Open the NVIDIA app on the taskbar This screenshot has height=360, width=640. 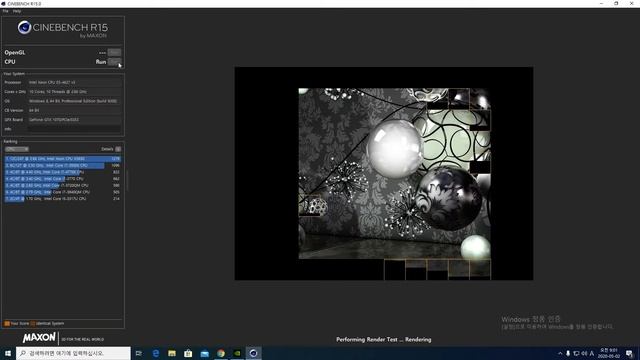(x=237, y=353)
